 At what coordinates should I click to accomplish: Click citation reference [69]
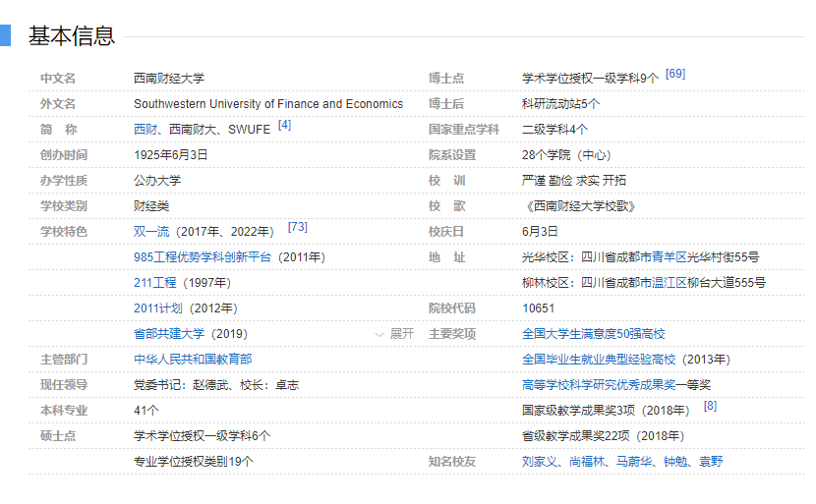pyautogui.click(x=674, y=75)
